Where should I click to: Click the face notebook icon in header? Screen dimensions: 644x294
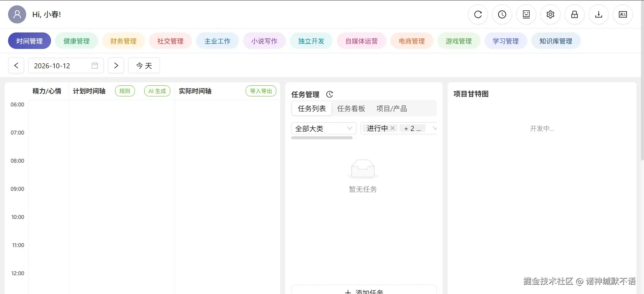coord(526,14)
